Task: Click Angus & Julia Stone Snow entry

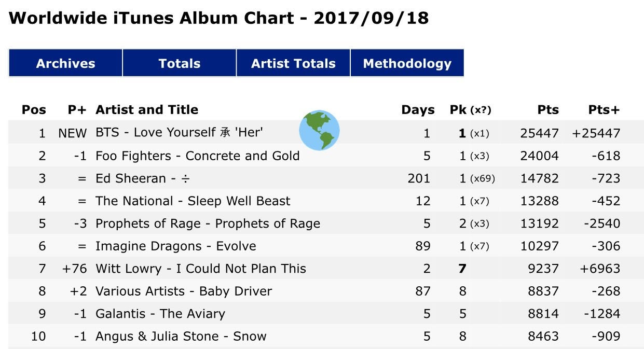Action: tap(181, 337)
